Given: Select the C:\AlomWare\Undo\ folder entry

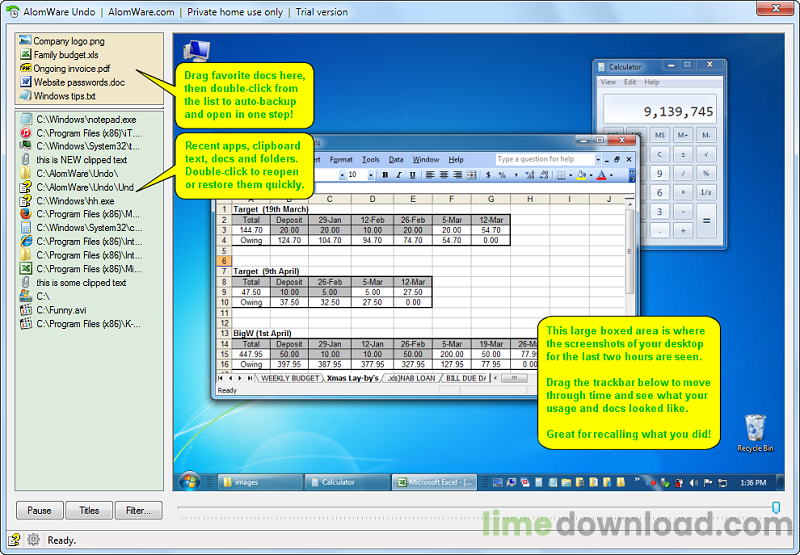Looking at the screenshot, I should pos(69,173).
